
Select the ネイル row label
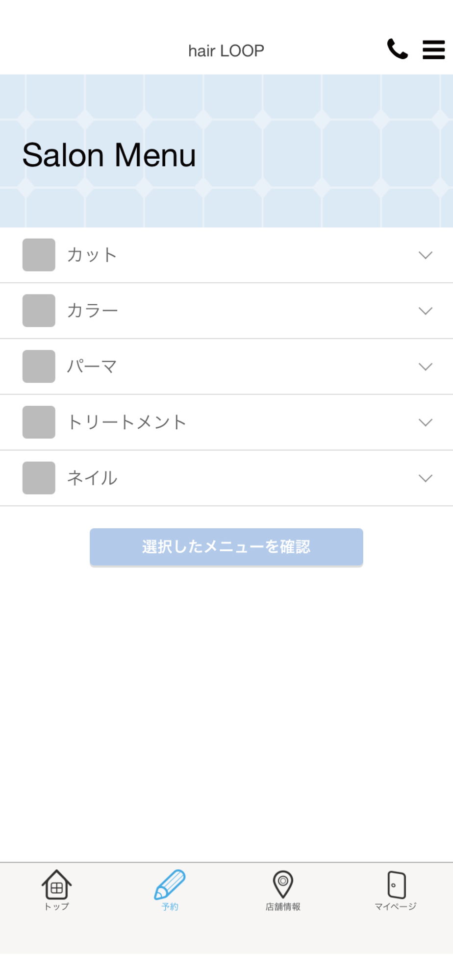click(92, 478)
